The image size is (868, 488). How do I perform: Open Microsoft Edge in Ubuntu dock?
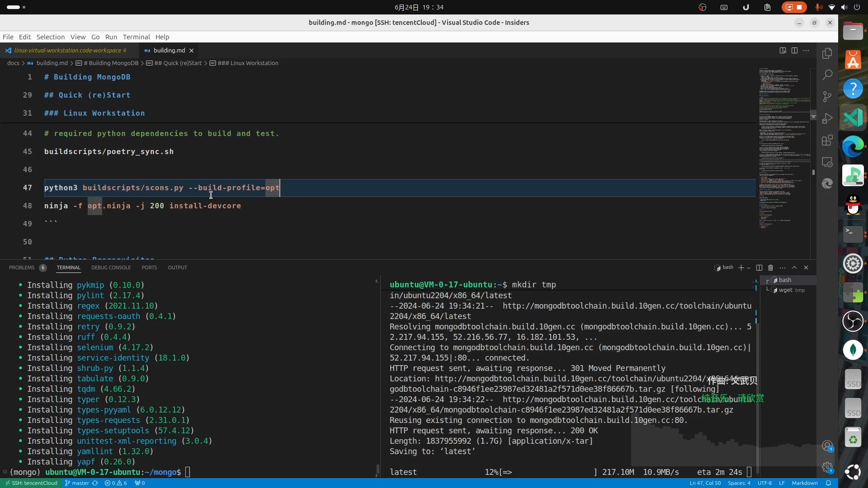tap(853, 147)
